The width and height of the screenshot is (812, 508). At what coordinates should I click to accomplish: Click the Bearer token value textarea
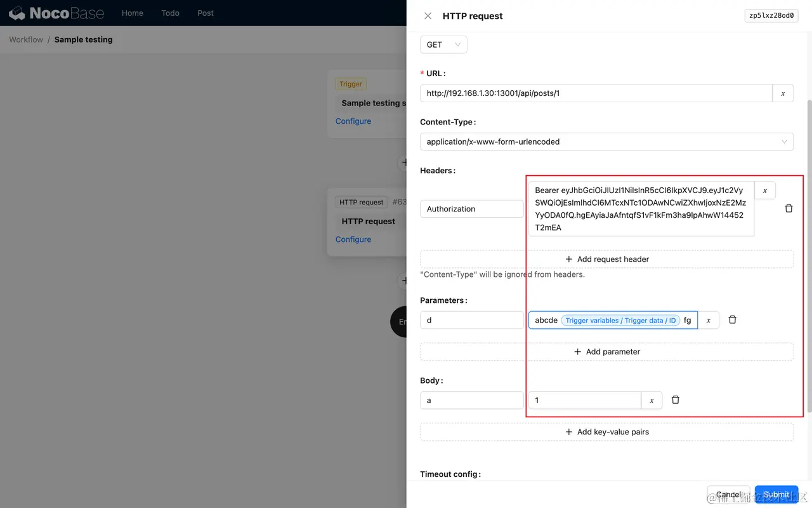641,209
